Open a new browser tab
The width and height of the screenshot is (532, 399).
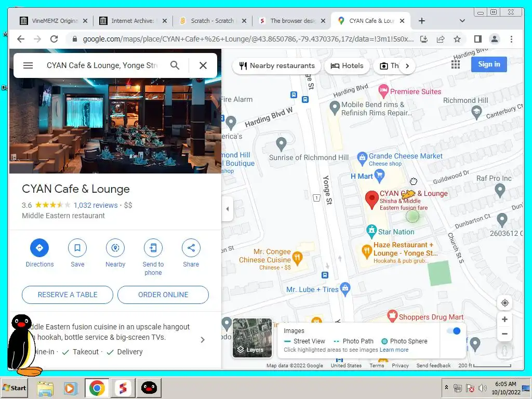(422, 21)
